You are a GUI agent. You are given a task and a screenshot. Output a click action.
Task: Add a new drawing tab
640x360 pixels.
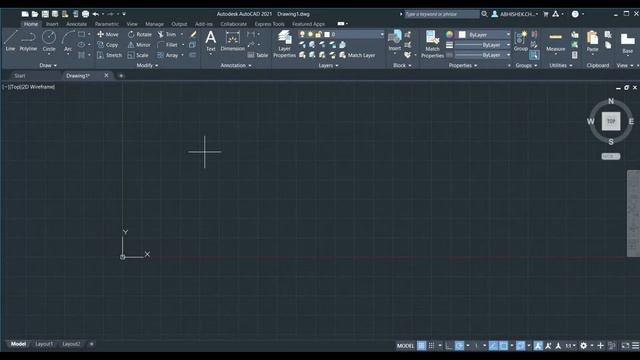pos(121,76)
